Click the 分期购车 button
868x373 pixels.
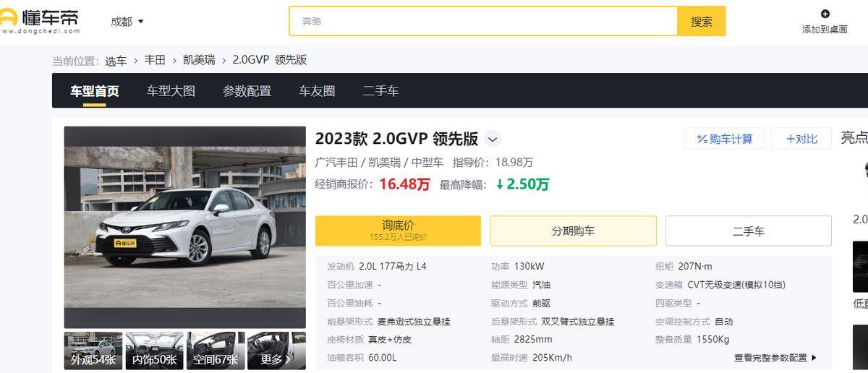(574, 231)
